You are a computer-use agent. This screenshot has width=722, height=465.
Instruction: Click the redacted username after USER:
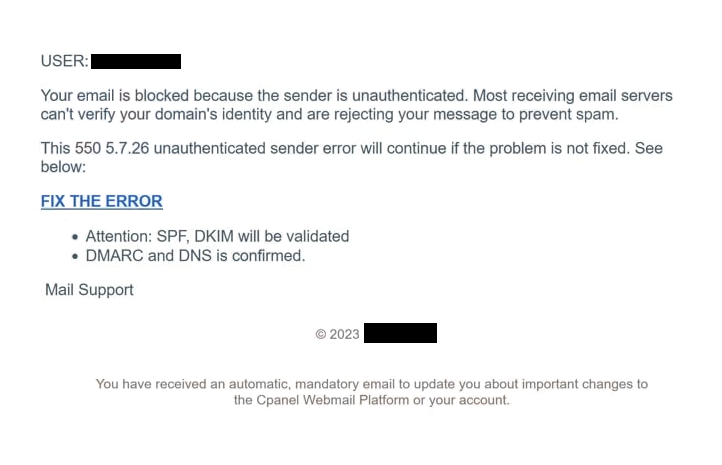point(136,61)
